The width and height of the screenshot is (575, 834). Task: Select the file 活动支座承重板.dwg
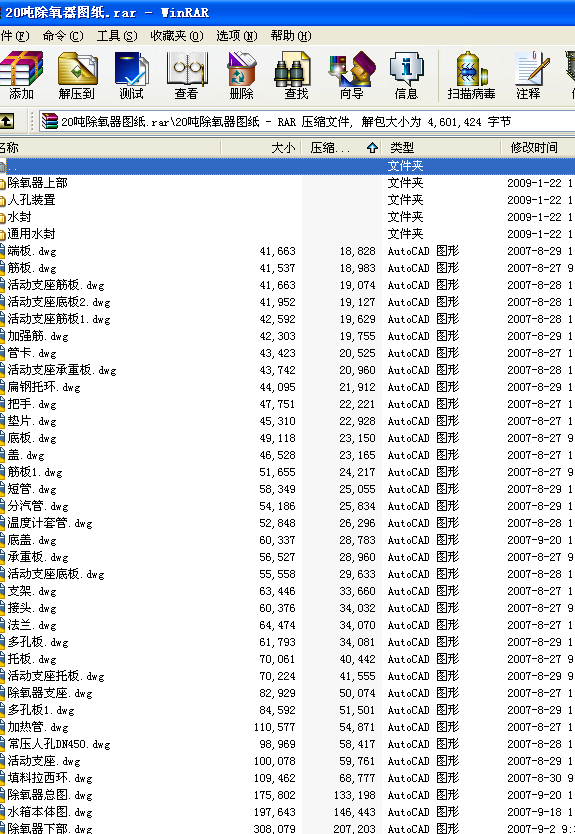click(x=62, y=370)
